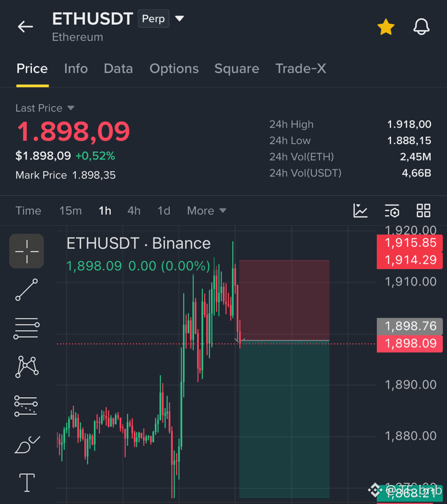447x504 pixels.
Task: Click the 1,914.29 price axis label
Action: point(410,260)
